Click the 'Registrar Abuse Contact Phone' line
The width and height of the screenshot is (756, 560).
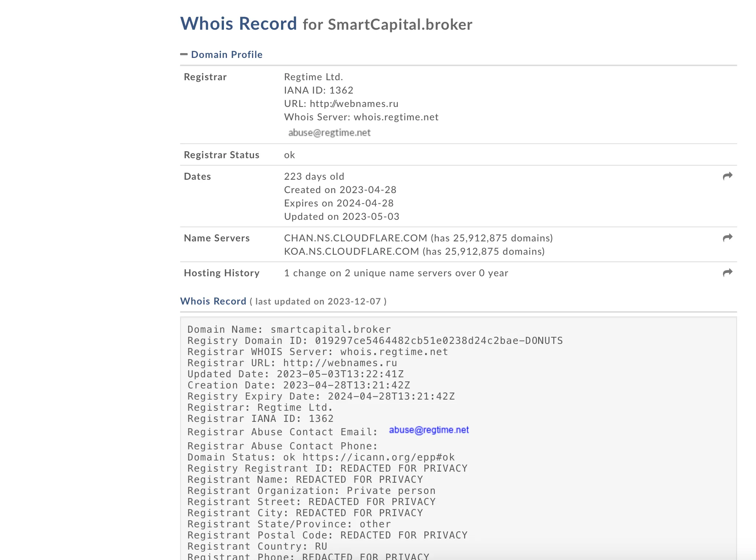[x=282, y=446]
